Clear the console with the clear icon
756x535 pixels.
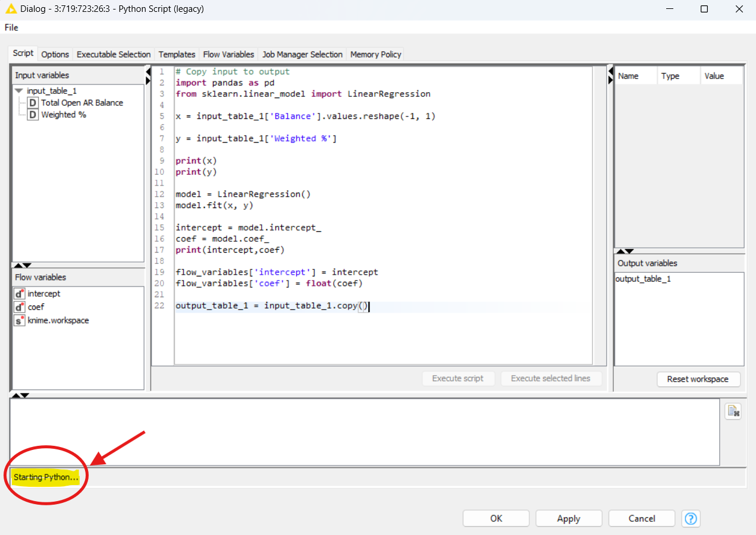733,411
